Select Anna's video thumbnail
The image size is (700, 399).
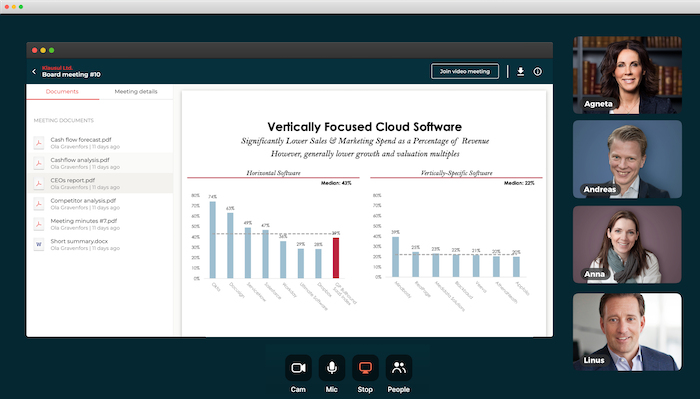click(627, 245)
